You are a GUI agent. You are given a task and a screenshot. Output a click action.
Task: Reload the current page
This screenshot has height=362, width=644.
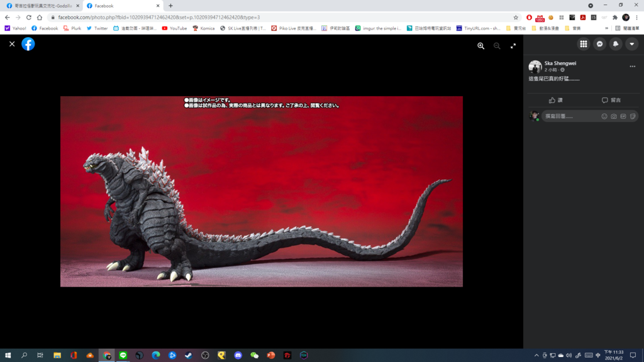pos(29,17)
